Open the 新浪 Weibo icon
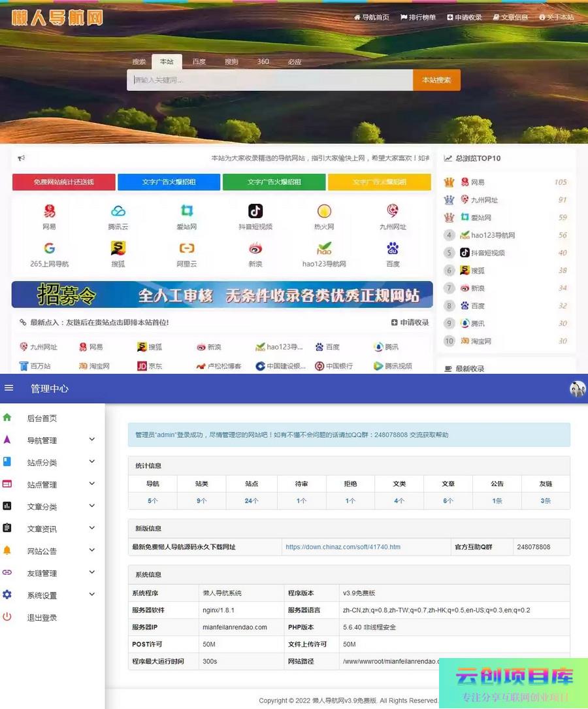588x709 pixels. tap(255, 248)
